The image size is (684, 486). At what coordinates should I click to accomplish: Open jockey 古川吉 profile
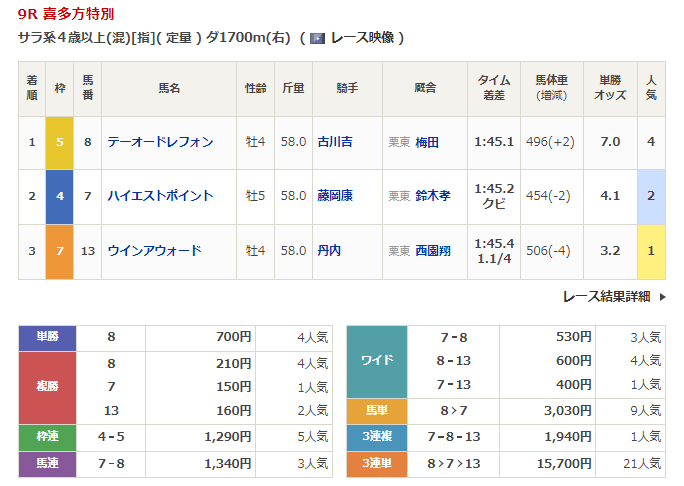point(334,142)
